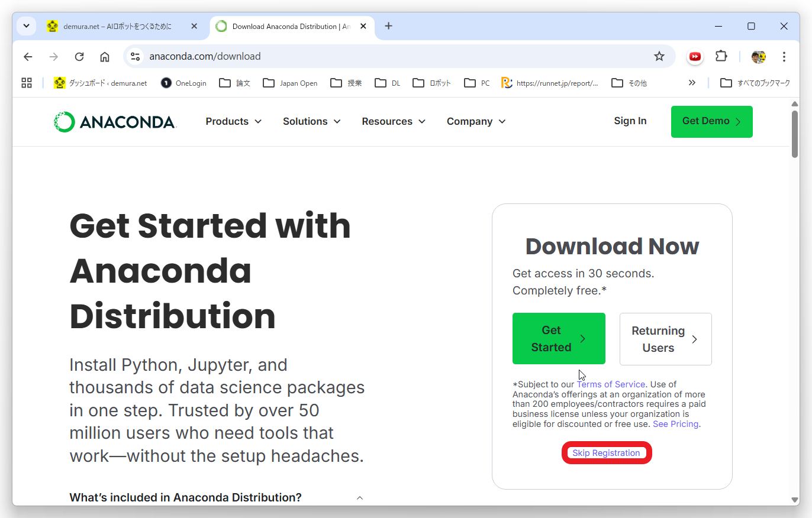Click the profile avatar icon

[x=758, y=57]
